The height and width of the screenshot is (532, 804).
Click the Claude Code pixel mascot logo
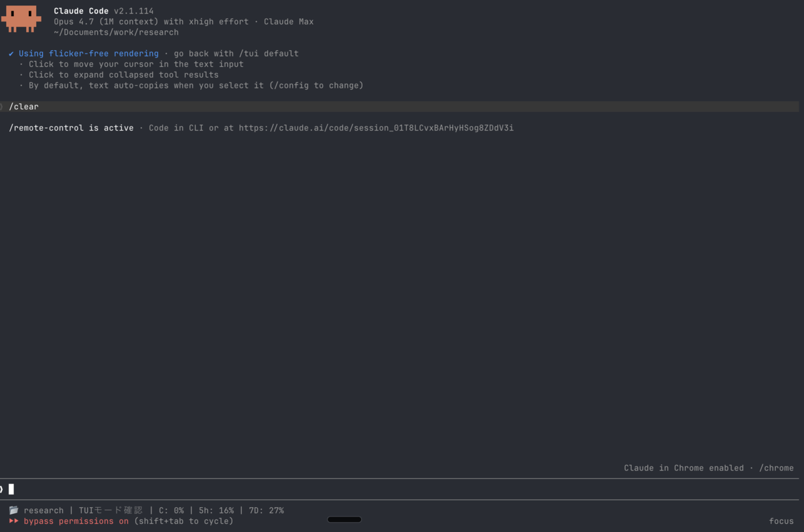(21, 19)
